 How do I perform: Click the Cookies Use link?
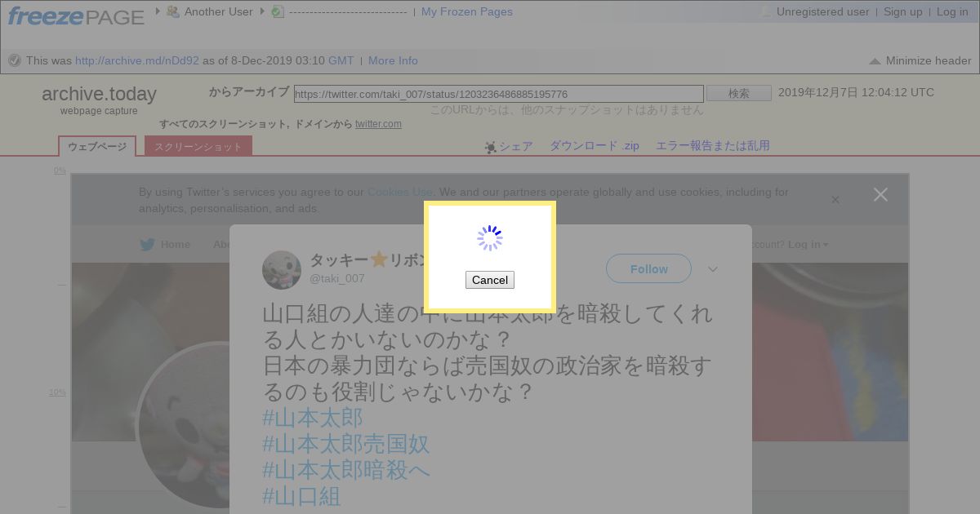point(400,192)
